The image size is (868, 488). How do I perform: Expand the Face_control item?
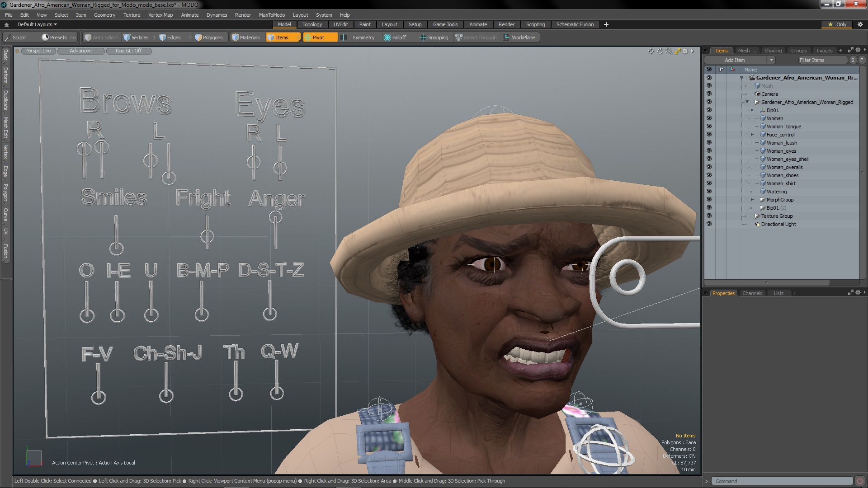752,135
